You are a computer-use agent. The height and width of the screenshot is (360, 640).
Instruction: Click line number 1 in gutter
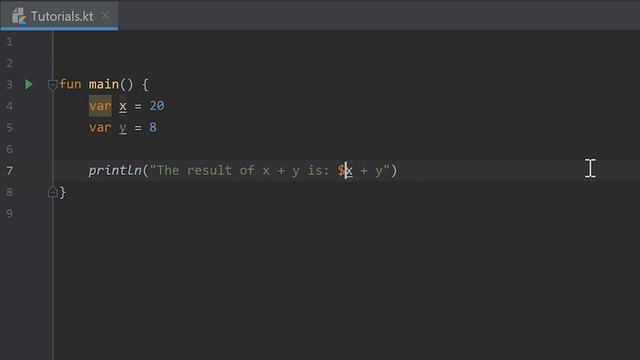click(x=9, y=42)
